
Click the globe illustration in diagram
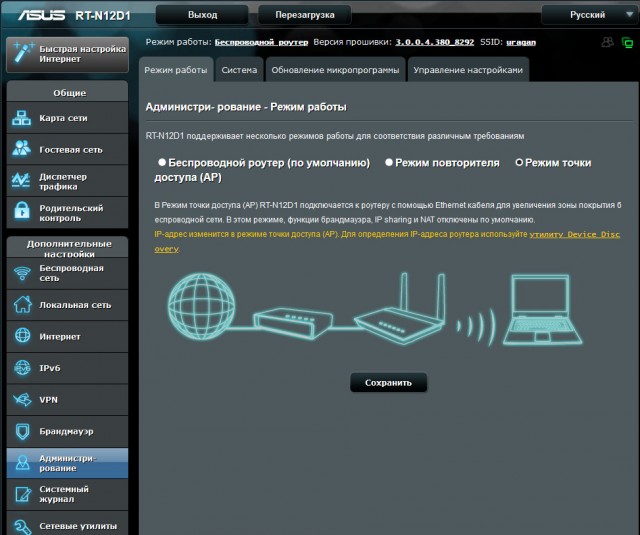[x=202, y=306]
